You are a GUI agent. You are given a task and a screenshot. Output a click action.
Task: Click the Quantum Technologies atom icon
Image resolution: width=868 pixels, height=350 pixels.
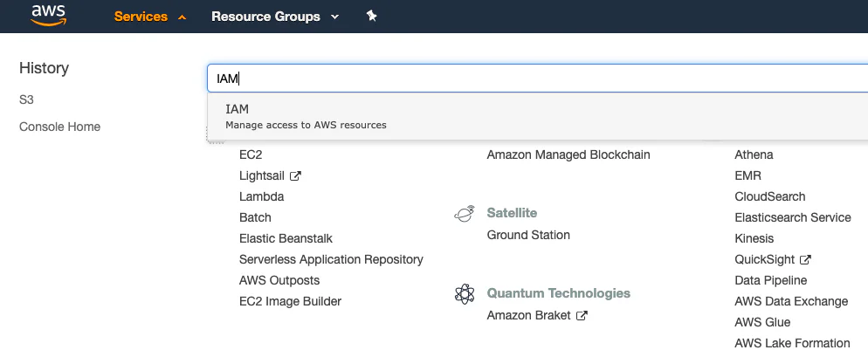(x=465, y=294)
